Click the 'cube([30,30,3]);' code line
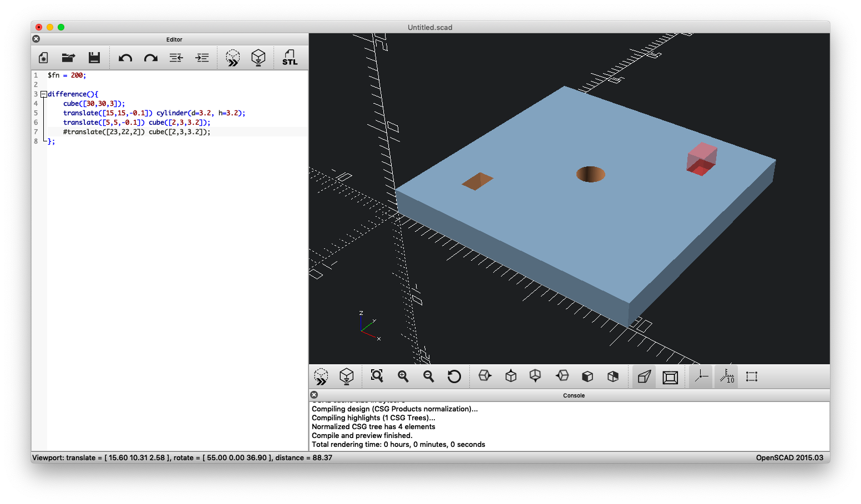The image size is (861, 504). [94, 104]
